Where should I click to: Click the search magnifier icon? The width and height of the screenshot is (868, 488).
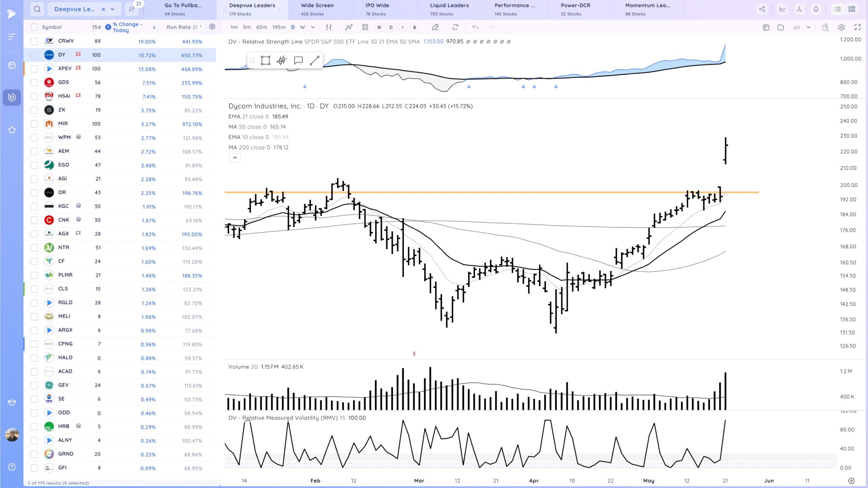(x=37, y=9)
